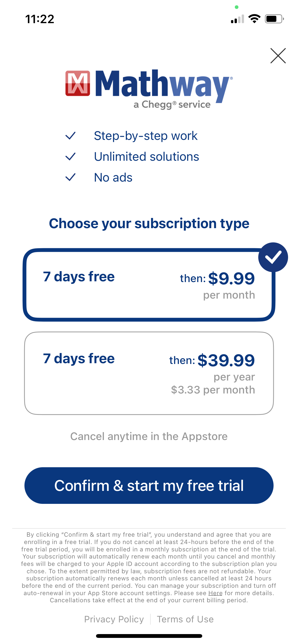Screen dimensions: 298x644
Task: Tap the checkmark beside No ads
Action: (x=70, y=177)
